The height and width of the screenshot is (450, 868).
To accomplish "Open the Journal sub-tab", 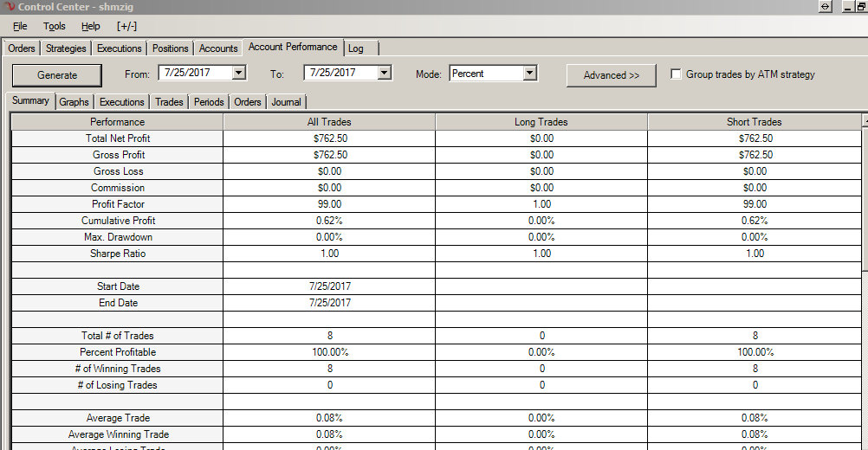I will [x=286, y=102].
